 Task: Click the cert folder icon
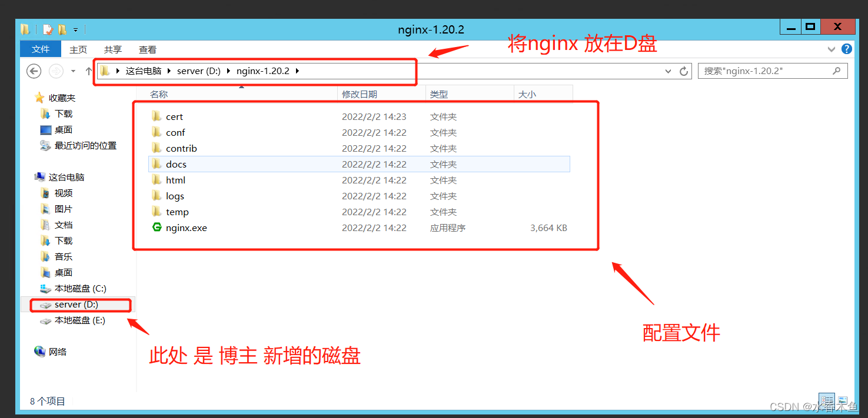click(157, 116)
